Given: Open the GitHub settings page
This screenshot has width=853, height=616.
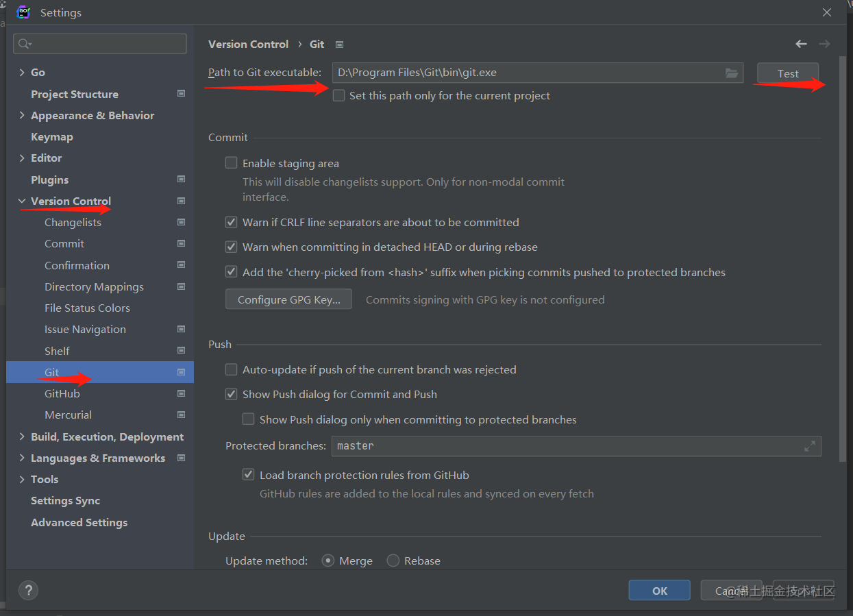Looking at the screenshot, I should tap(62, 393).
